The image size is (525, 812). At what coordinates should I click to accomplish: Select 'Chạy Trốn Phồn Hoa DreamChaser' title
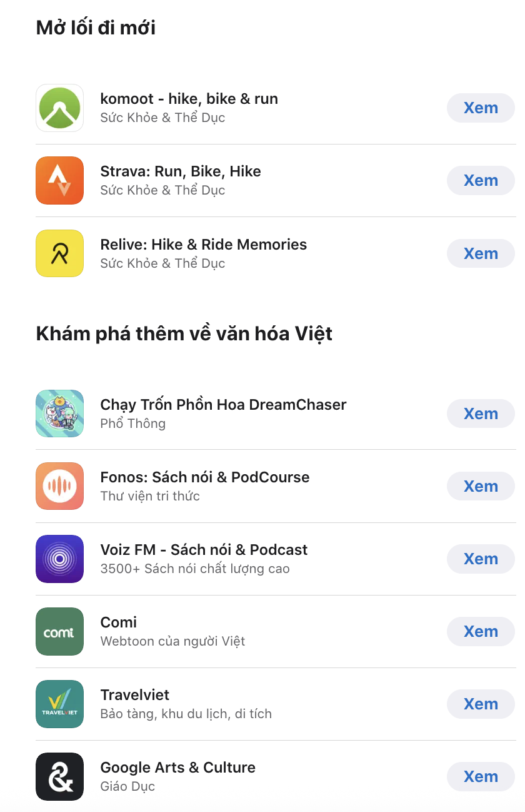point(222,405)
